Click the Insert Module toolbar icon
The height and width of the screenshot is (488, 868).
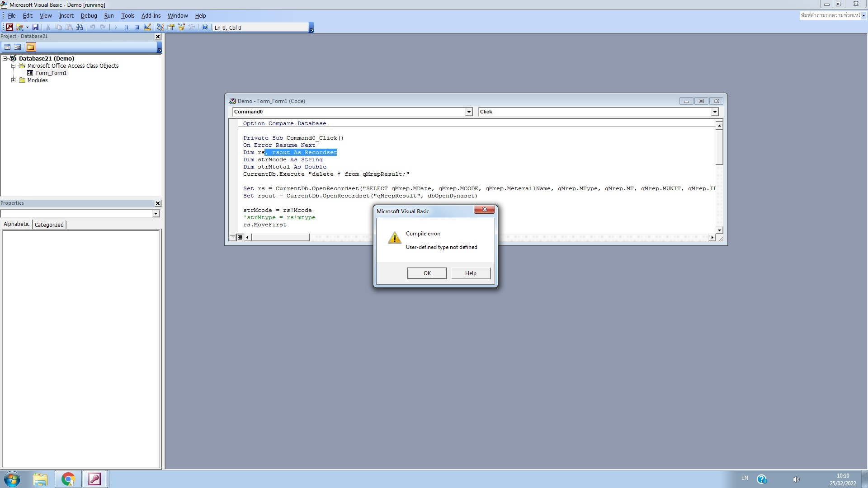pos(19,28)
